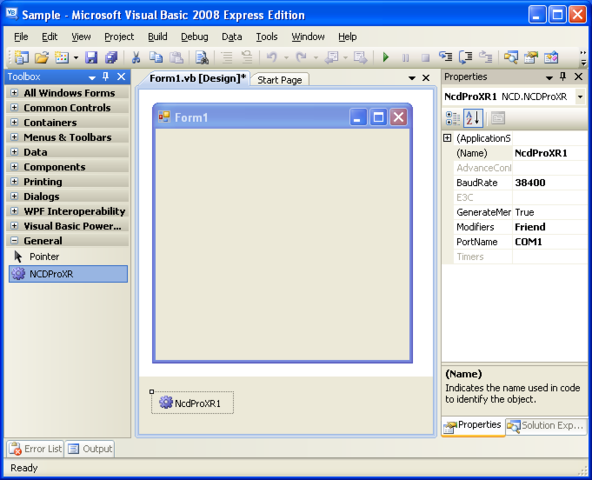Open the Debug menu
This screenshot has height=480, width=592.
[x=194, y=37]
